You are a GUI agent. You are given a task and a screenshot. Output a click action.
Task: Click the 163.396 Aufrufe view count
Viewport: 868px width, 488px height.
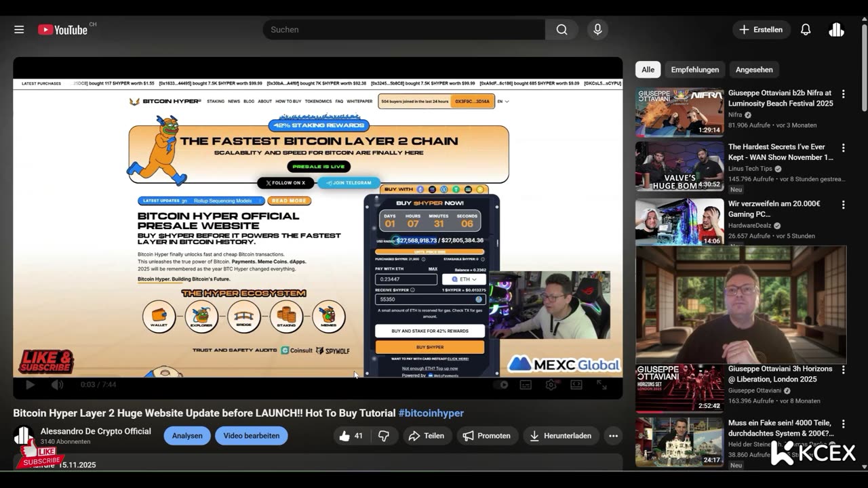[x=751, y=401]
